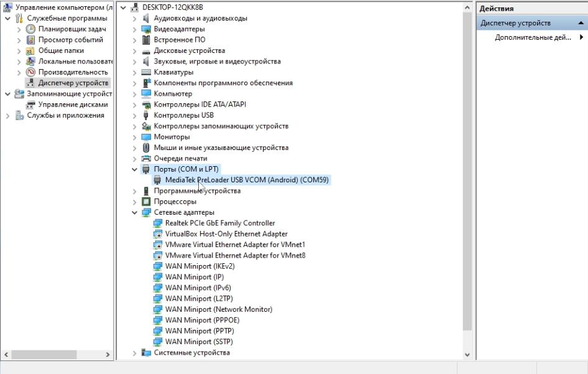Click the Компьютер icon in device tree
The width and height of the screenshot is (588, 374).
pyautogui.click(x=146, y=94)
